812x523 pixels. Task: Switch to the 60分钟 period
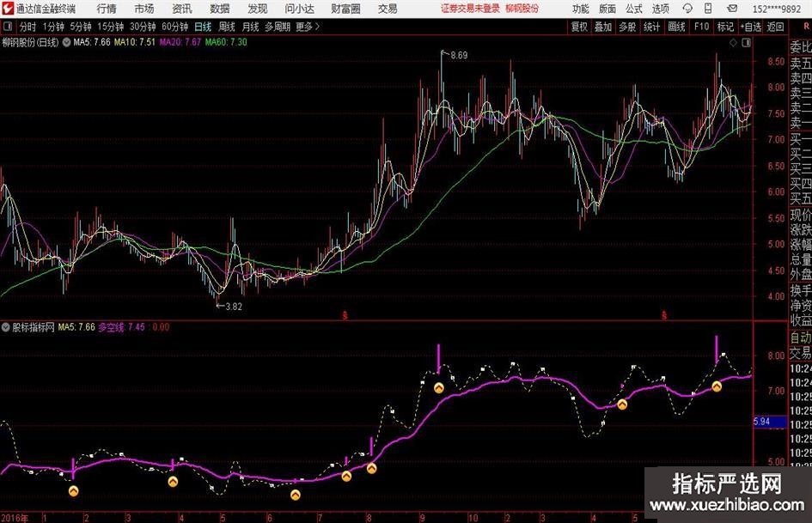coord(175,27)
